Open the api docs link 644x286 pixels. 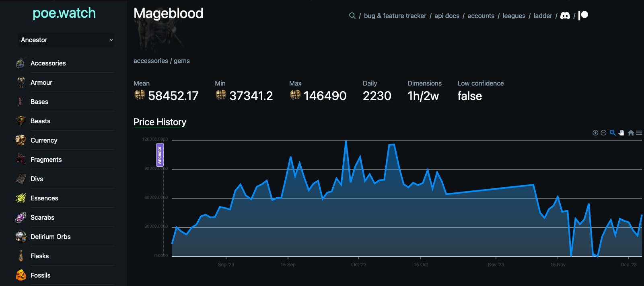pyautogui.click(x=446, y=16)
